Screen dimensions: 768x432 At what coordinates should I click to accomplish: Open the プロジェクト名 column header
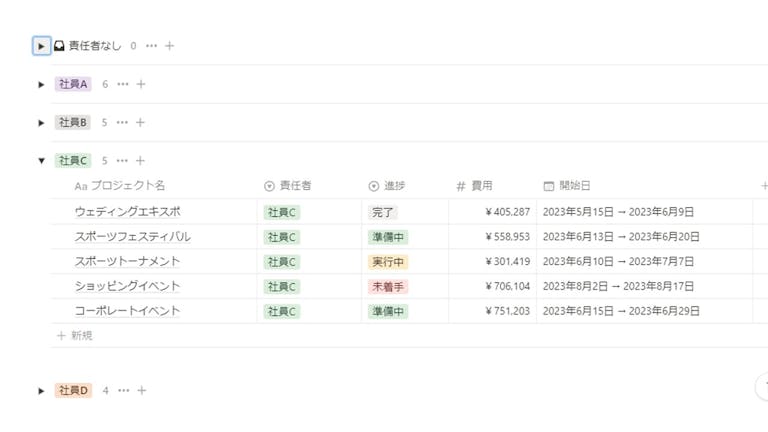coord(120,186)
